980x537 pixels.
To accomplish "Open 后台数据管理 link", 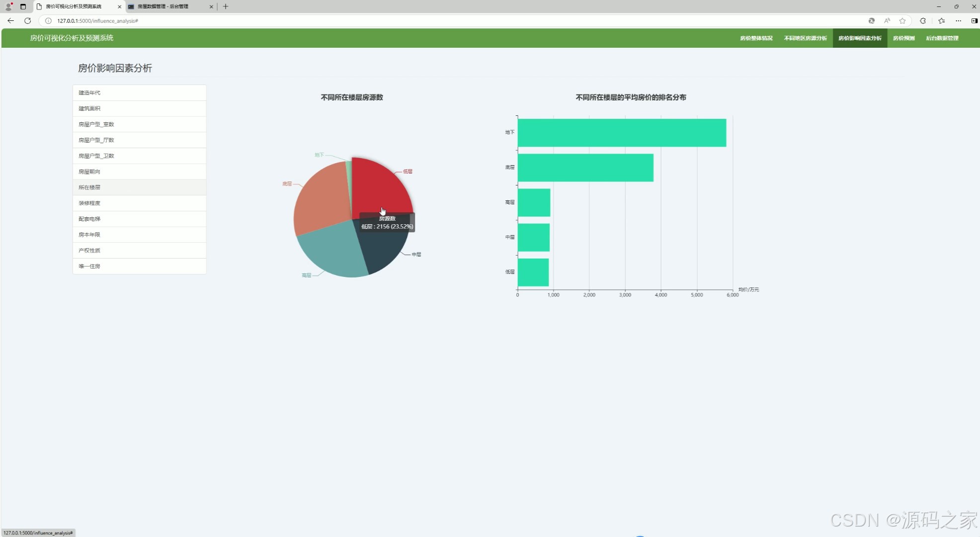I will pyautogui.click(x=942, y=38).
